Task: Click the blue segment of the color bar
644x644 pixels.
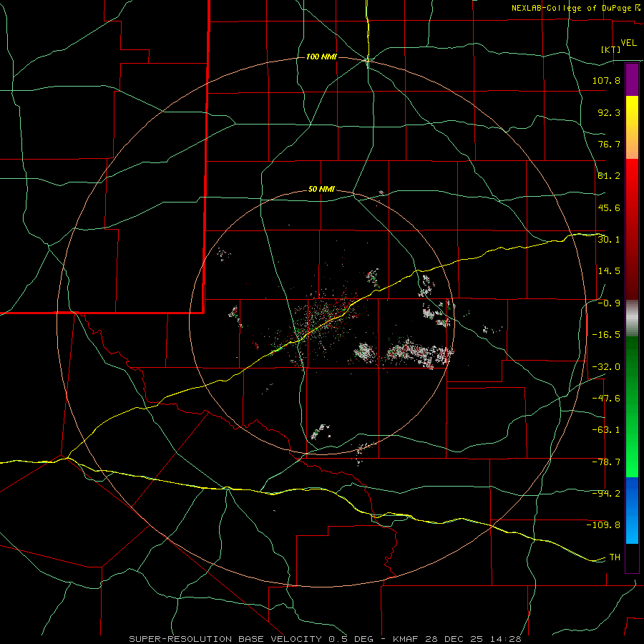Action: (x=632, y=510)
